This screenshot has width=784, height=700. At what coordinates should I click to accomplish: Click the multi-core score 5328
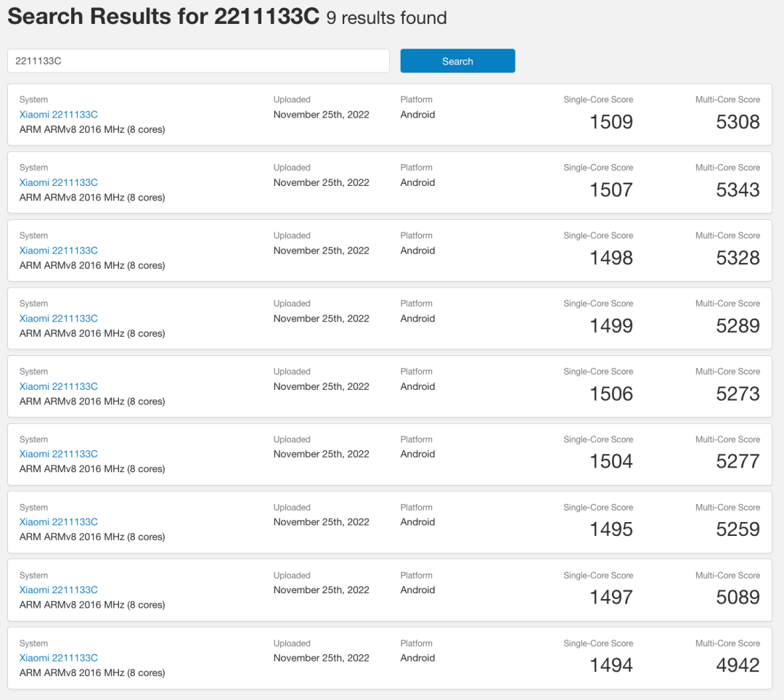(738, 258)
